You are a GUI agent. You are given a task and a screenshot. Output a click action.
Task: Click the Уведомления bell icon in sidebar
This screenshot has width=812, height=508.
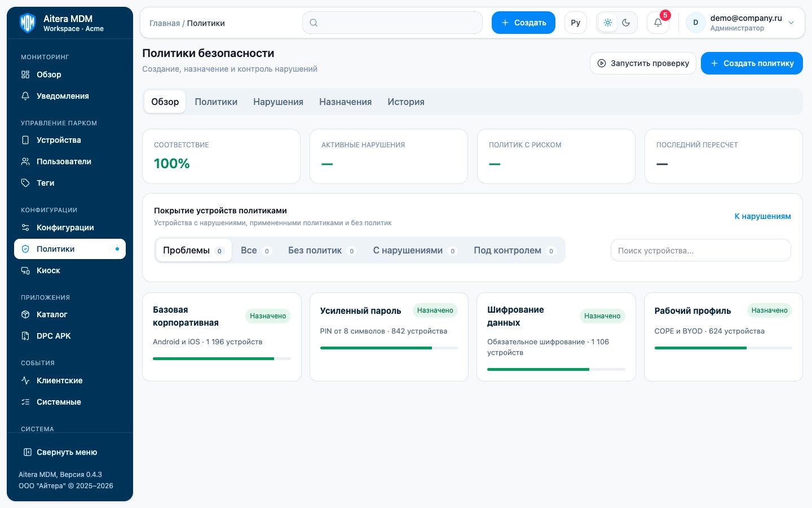coord(25,96)
